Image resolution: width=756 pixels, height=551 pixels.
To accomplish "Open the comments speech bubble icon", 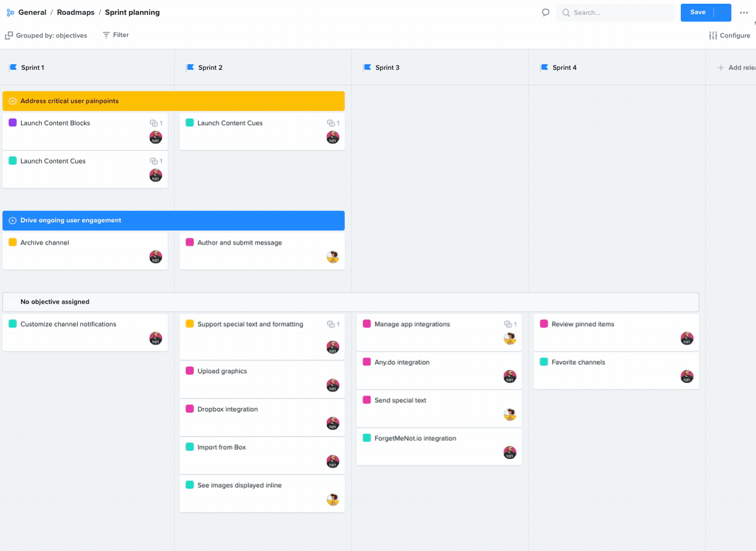I will tap(546, 12).
